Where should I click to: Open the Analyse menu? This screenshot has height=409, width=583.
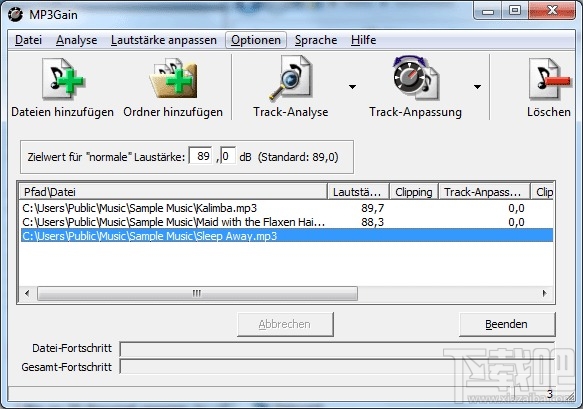[77, 40]
